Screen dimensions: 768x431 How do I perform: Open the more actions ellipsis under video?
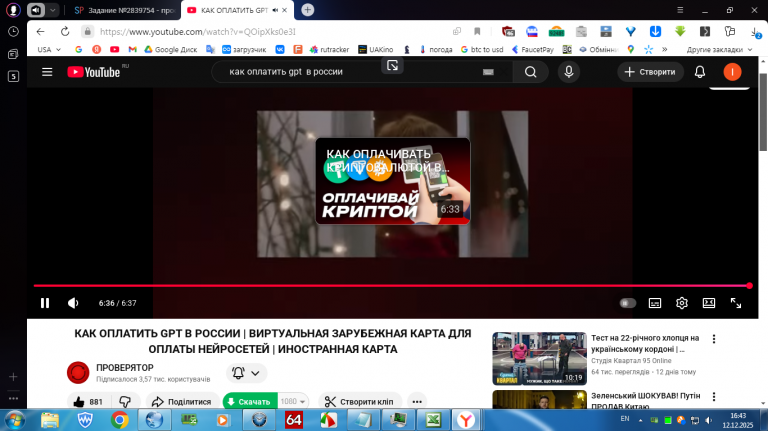coord(417,402)
